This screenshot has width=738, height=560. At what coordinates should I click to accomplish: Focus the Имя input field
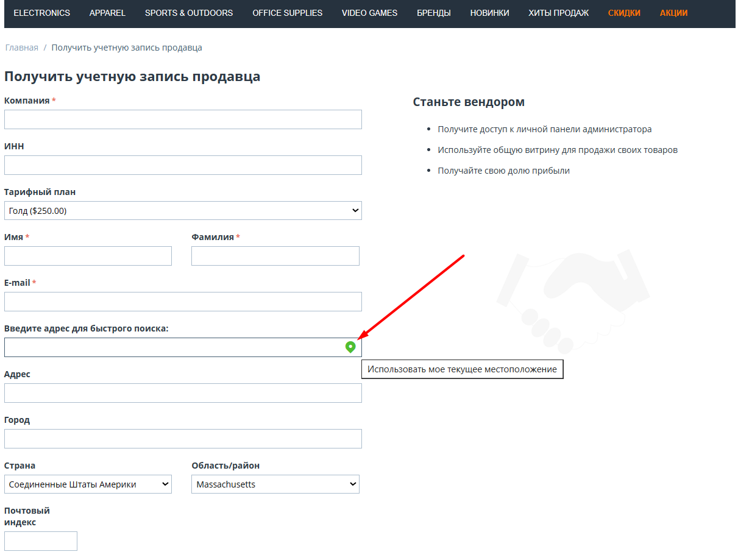tap(88, 256)
